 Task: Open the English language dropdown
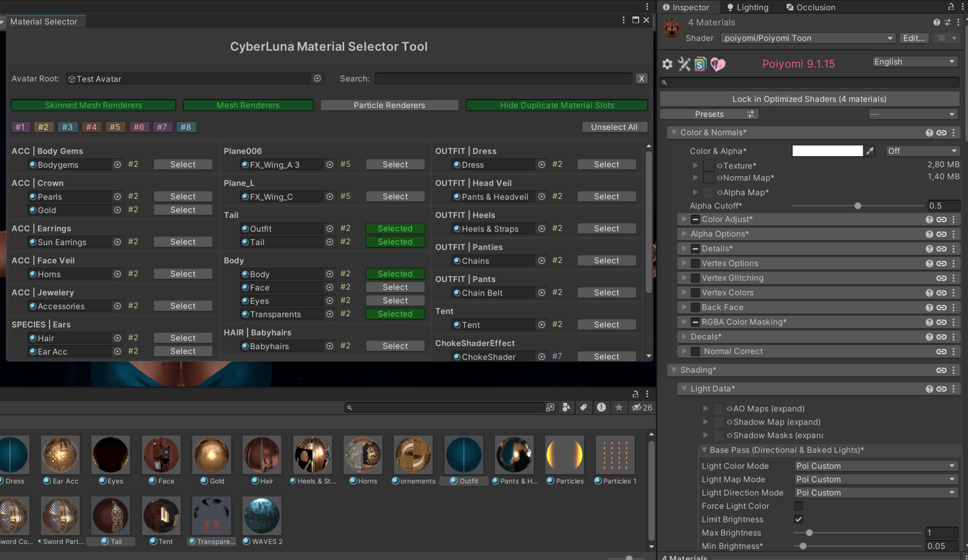coord(914,62)
